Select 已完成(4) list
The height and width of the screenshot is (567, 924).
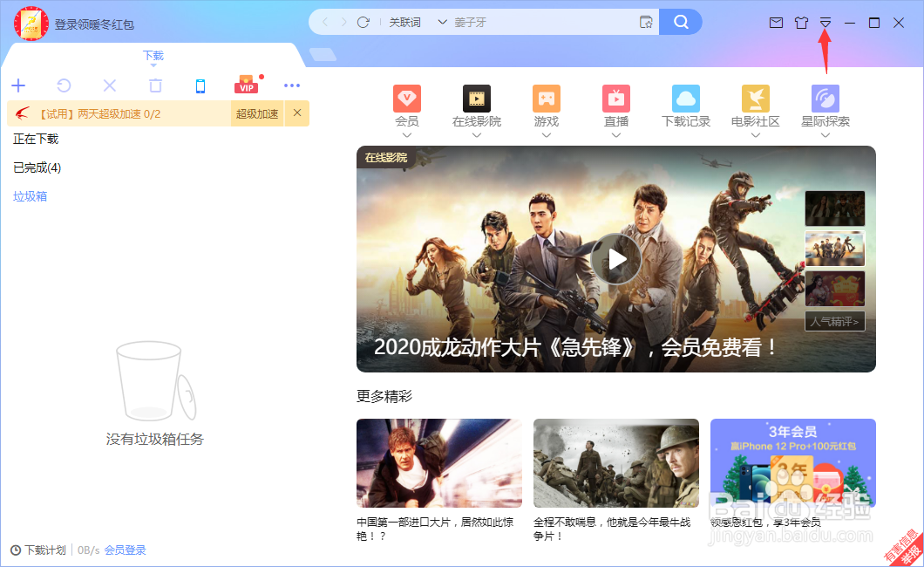[37, 168]
